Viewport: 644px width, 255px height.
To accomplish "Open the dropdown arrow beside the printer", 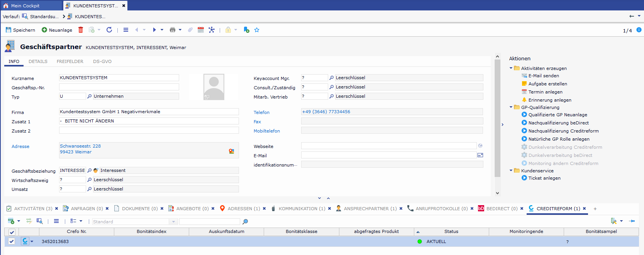I will [x=180, y=30].
